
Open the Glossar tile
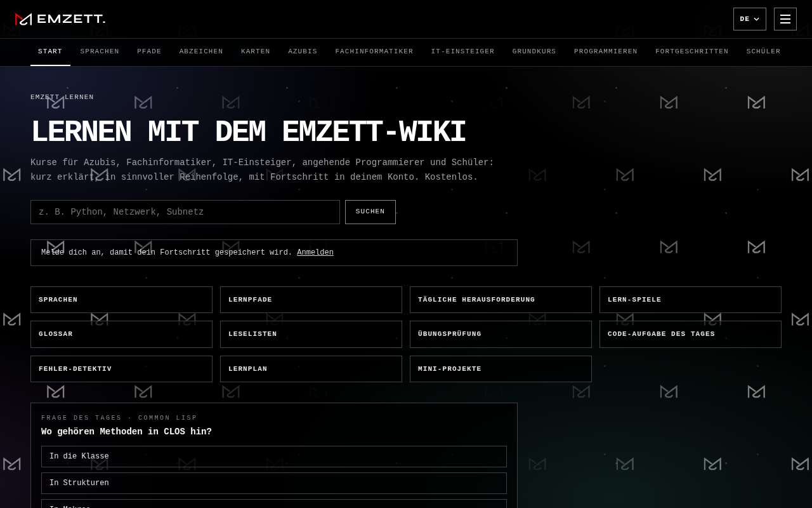[121, 334]
